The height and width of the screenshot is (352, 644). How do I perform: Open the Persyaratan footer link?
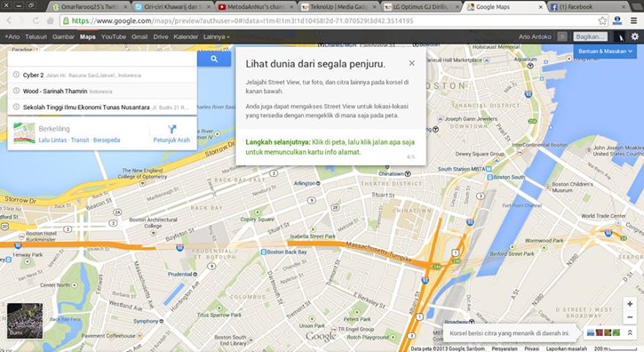504,349
